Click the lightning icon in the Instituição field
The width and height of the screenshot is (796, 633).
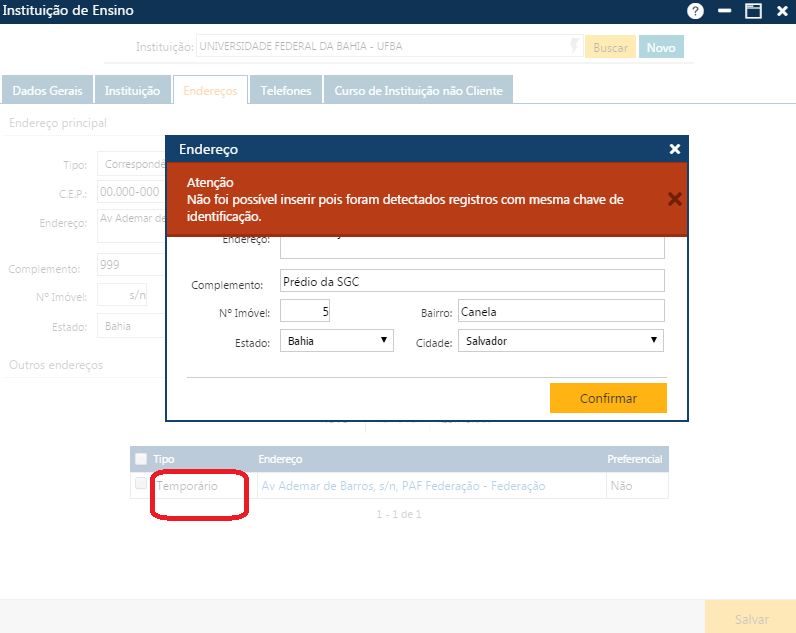click(574, 47)
